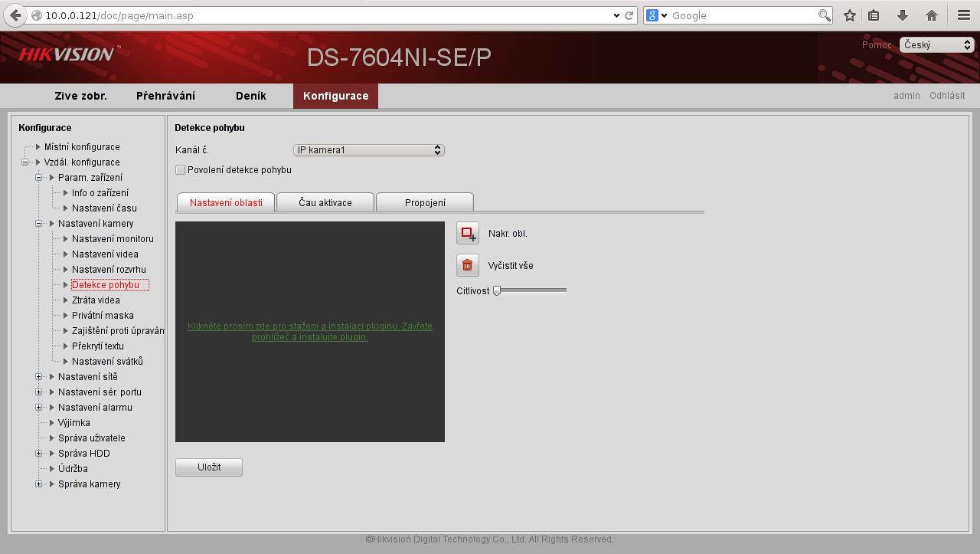Screen dimensions: 980x554
Task: Open Výjimka in the tree
Action: click(74, 423)
